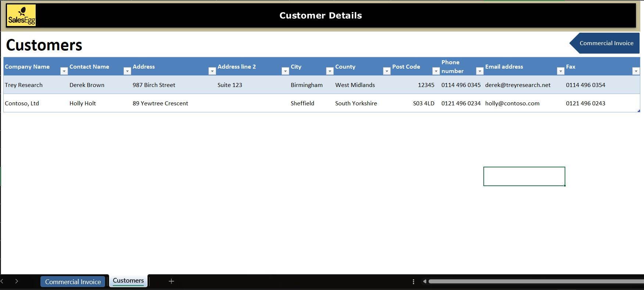Image resolution: width=644 pixels, height=290 pixels.
Task: Click the three-dot tab bar options handle
Action: click(414, 282)
